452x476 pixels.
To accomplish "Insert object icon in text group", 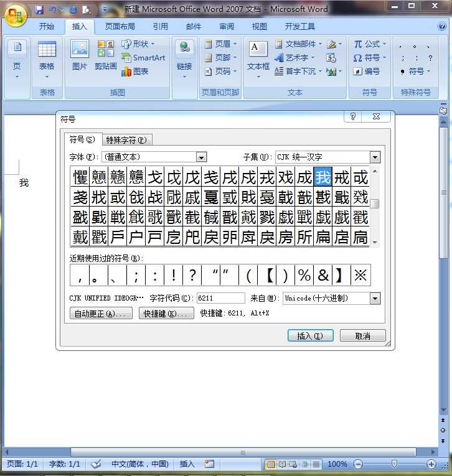I will pyautogui.click(x=334, y=72).
